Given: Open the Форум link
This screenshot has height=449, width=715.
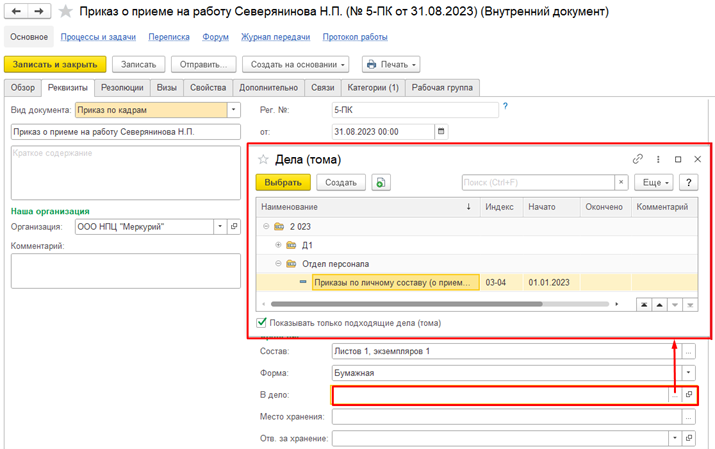Looking at the screenshot, I should tap(216, 37).
